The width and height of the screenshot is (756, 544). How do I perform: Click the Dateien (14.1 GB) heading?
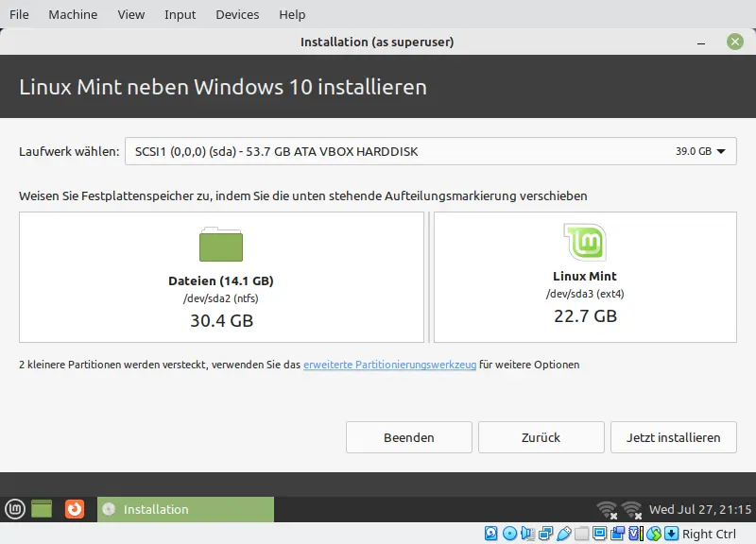coord(221,280)
